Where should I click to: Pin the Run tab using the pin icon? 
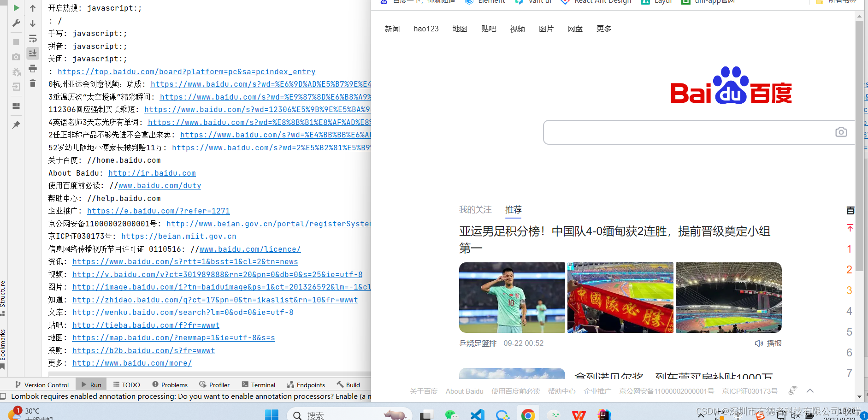[16, 125]
